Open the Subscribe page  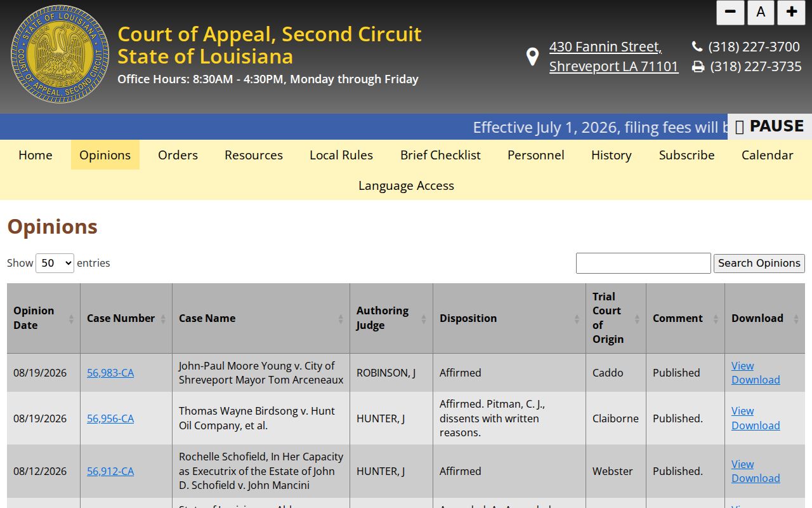pos(686,155)
